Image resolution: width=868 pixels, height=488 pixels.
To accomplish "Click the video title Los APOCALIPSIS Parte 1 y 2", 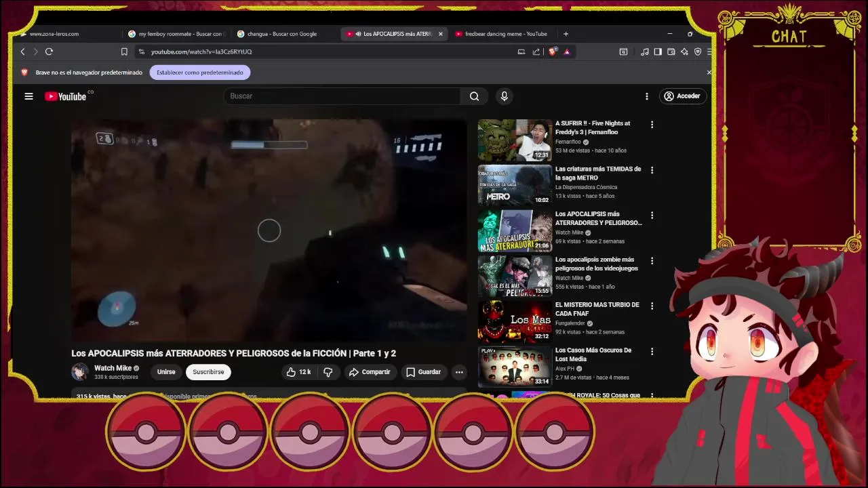I will click(234, 353).
